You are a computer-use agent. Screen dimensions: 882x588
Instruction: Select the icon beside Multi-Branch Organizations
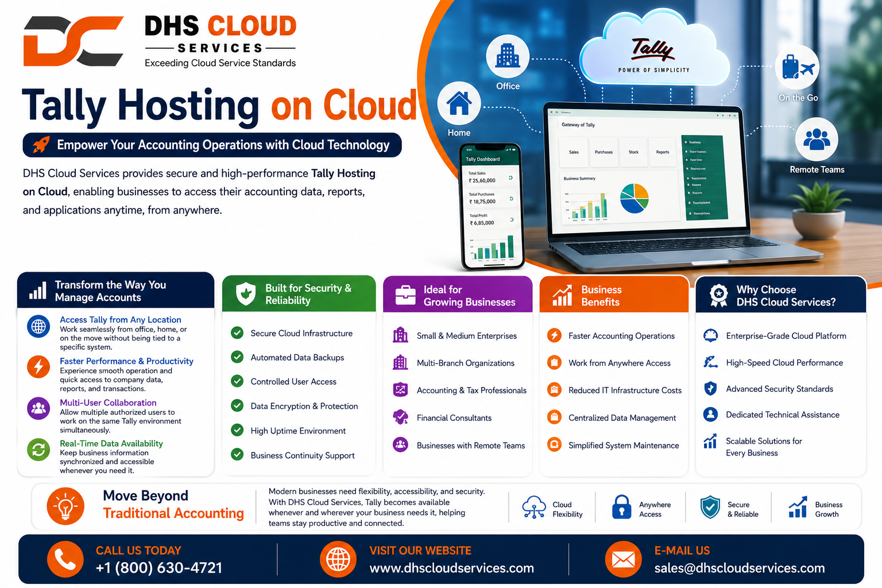[x=400, y=362]
